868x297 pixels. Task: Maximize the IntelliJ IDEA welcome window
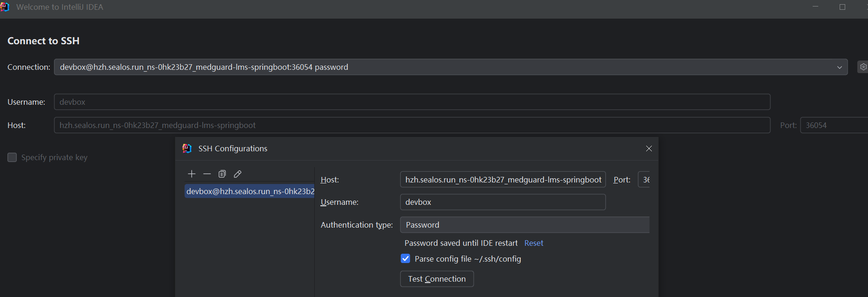pos(842,7)
